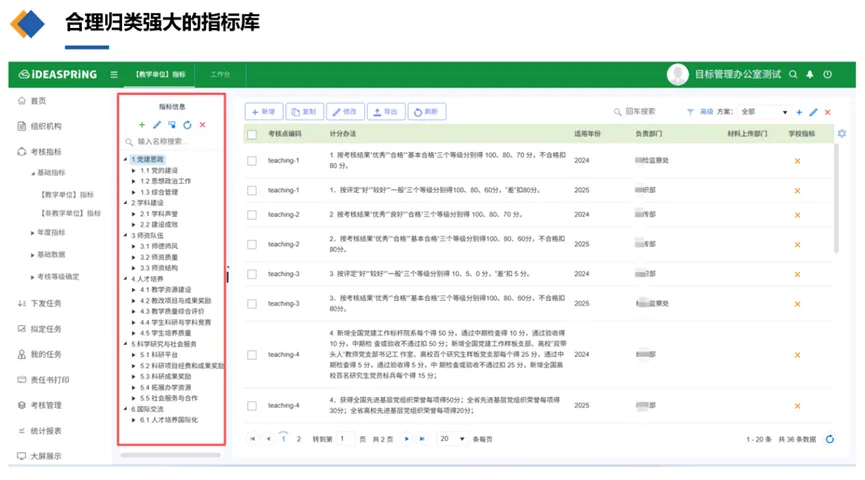Expand the 3.1 师德师风 tree node
865x480 pixels.
(134, 247)
